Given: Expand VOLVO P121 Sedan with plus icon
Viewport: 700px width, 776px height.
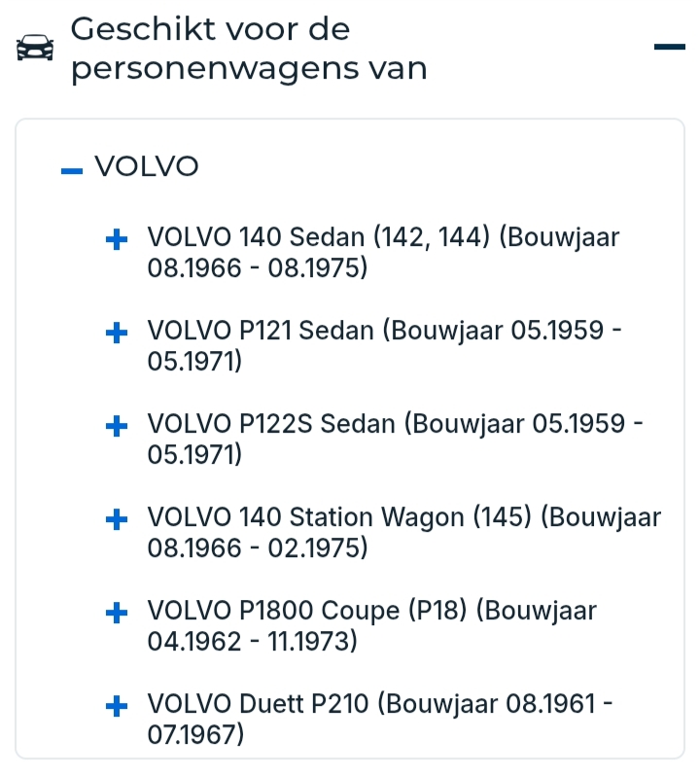Looking at the screenshot, I should pyautogui.click(x=117, y=333).
